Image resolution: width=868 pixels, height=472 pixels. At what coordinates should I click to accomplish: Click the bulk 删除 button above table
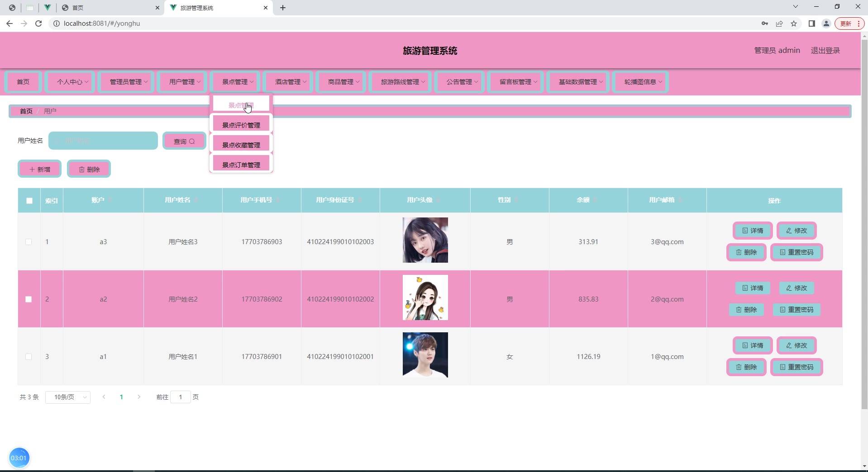tap(89, 169)
